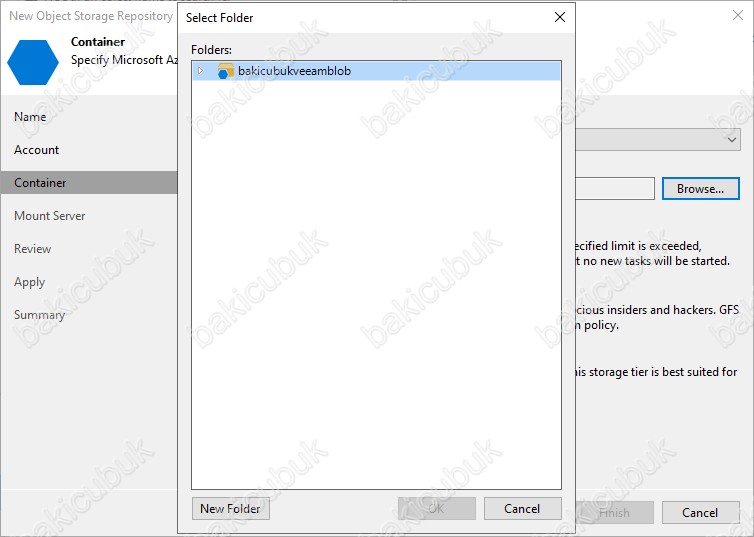Cancel the Select Folder dialog
Screen dimensions: 754x537
click(x=522, y=509)
